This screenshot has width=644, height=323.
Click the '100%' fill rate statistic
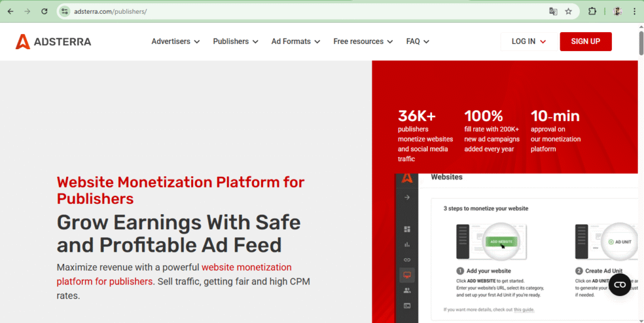click(484, 116)
